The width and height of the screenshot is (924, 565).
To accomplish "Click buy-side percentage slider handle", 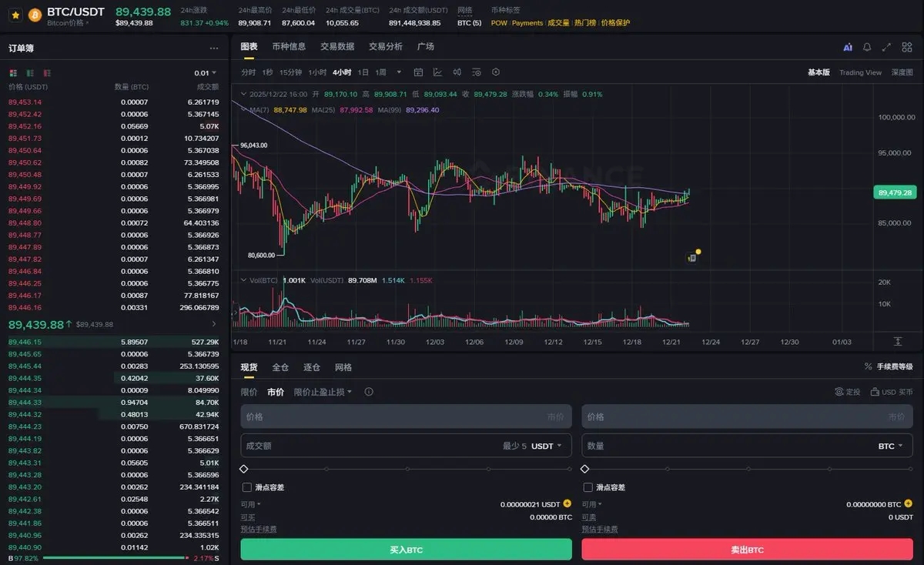I will pyautogui.click(x=244, y=469).
